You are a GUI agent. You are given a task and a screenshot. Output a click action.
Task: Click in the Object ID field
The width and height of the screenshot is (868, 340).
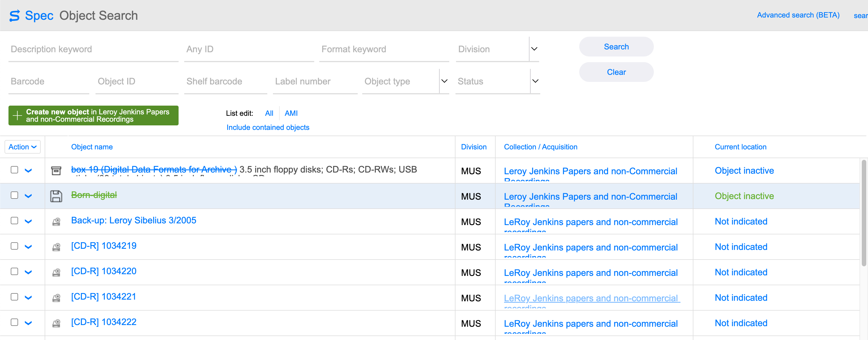pyautogui.click(x=137, y=81)
